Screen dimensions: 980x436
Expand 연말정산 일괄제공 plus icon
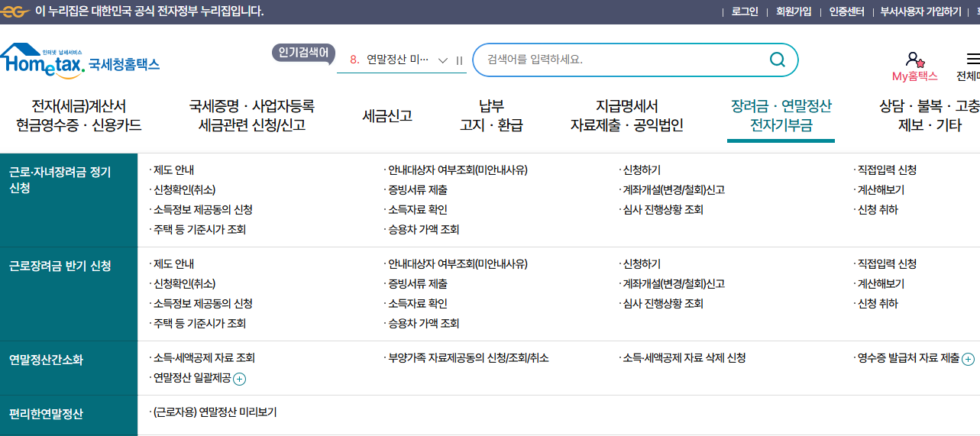click(239, 379)
